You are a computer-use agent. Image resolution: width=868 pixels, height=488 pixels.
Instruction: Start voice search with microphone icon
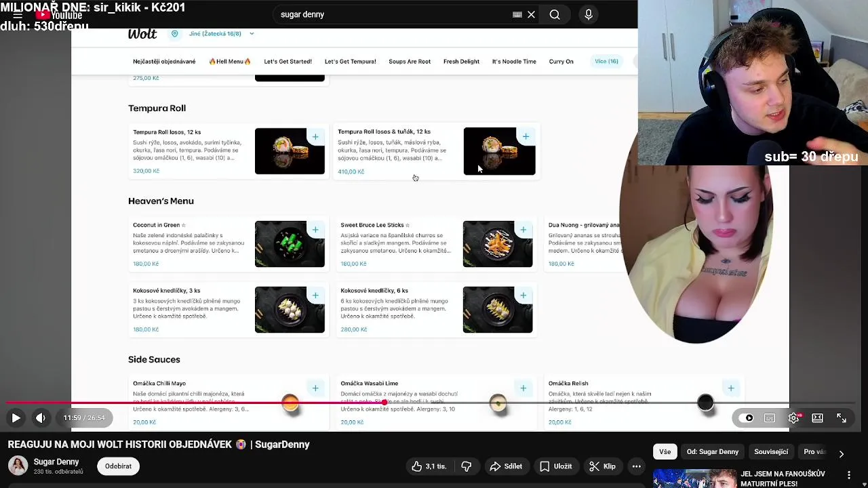pyautogui.click(x=589, y=14)
